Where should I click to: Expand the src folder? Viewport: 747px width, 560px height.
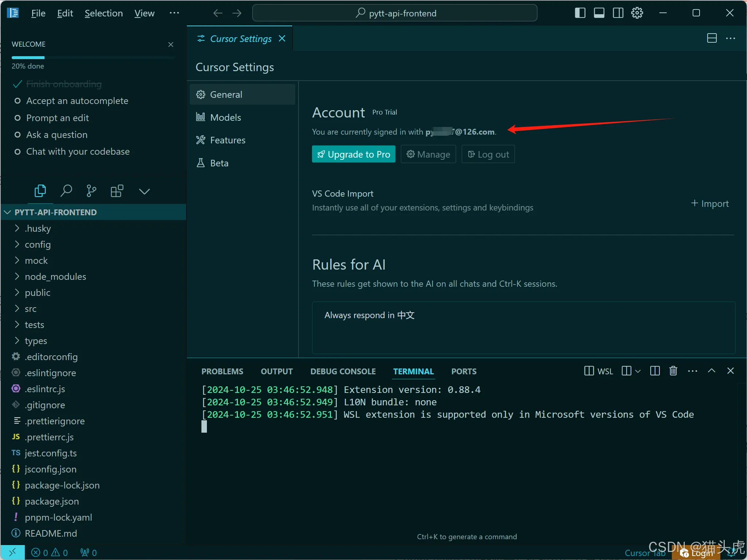(x=31, y=309)
